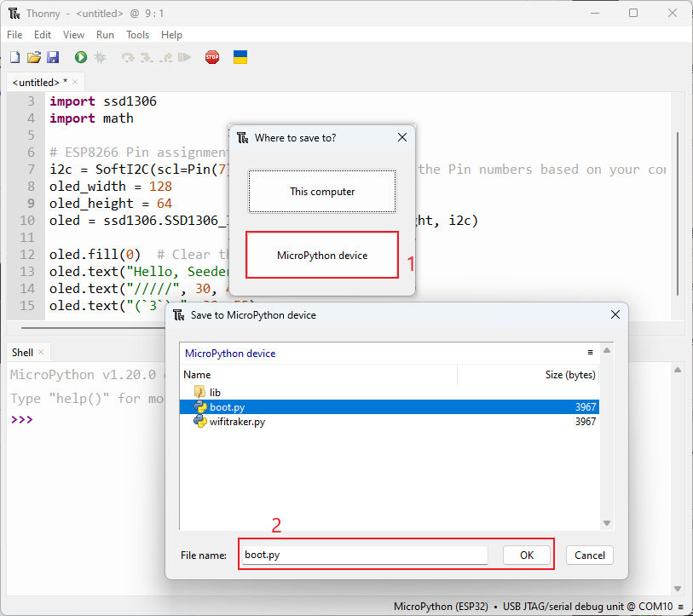Screen dimensions: 693x616
Task: Click the Step over icon
Action: (128, 57)
